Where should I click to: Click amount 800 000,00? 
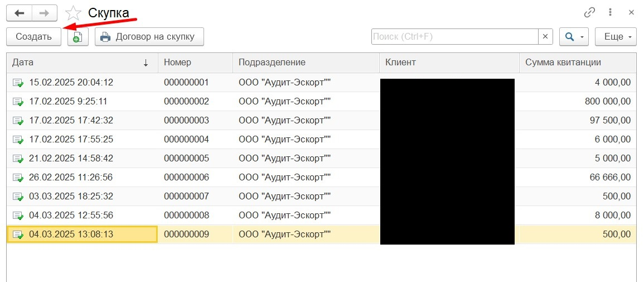(x=608, y=102)
